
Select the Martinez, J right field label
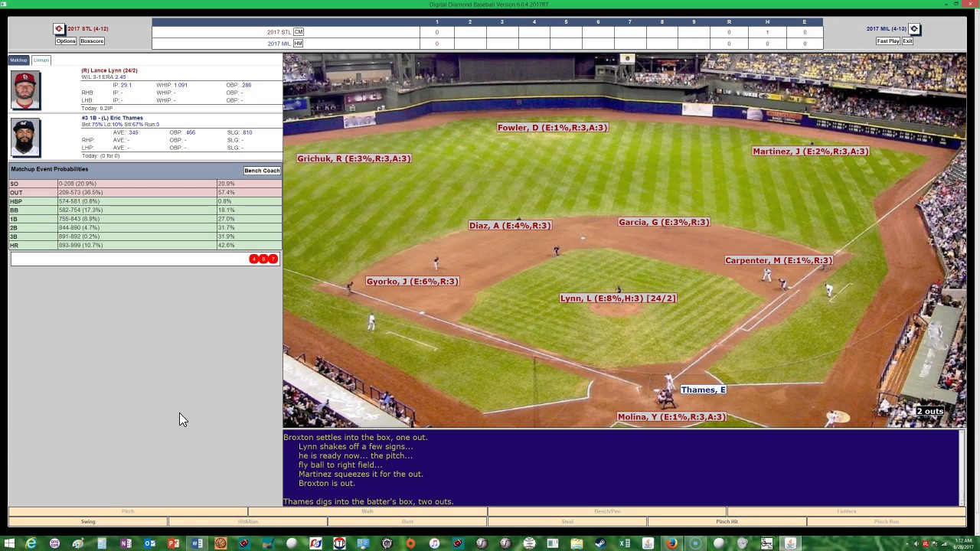810,152
